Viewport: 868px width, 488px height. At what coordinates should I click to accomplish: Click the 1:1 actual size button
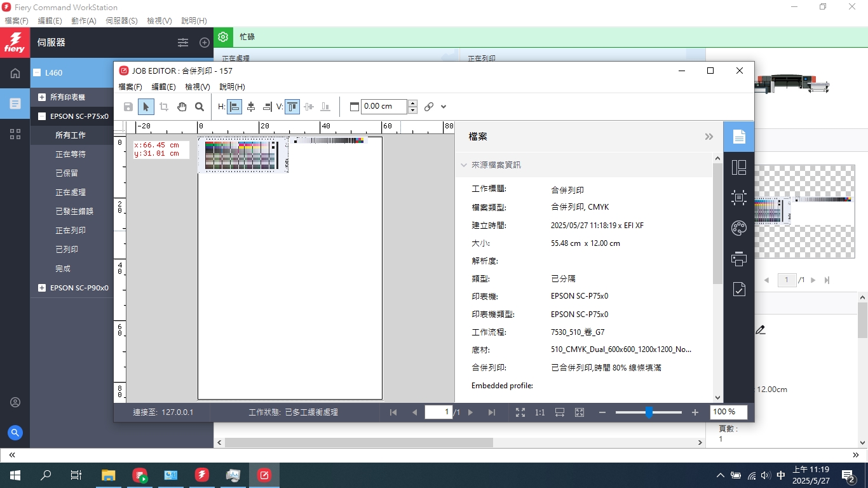539,412
